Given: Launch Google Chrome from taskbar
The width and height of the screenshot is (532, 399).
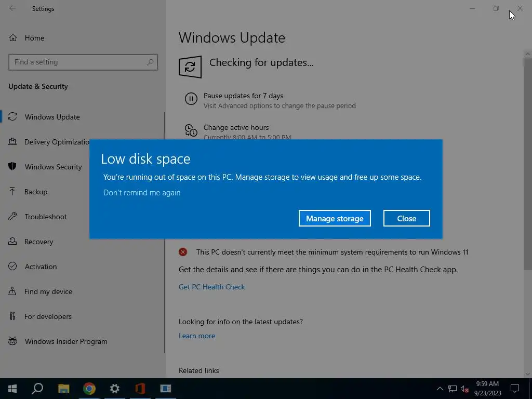Looking at the screenshot, I should [89, 389].
